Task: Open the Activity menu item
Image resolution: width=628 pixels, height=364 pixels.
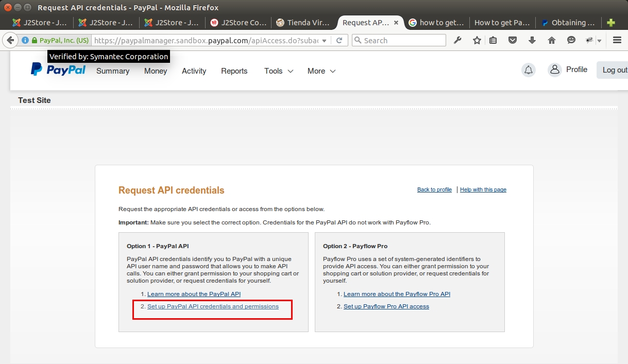Action: coord(194,71)
